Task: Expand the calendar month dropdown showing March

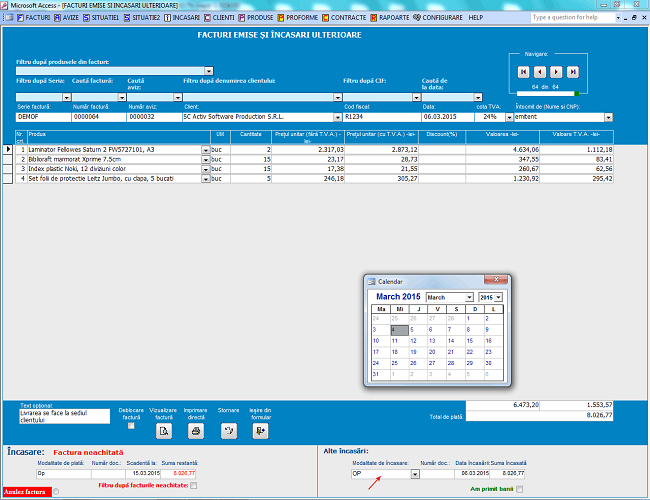Action: pyautogui.click(x=468, y=298)
